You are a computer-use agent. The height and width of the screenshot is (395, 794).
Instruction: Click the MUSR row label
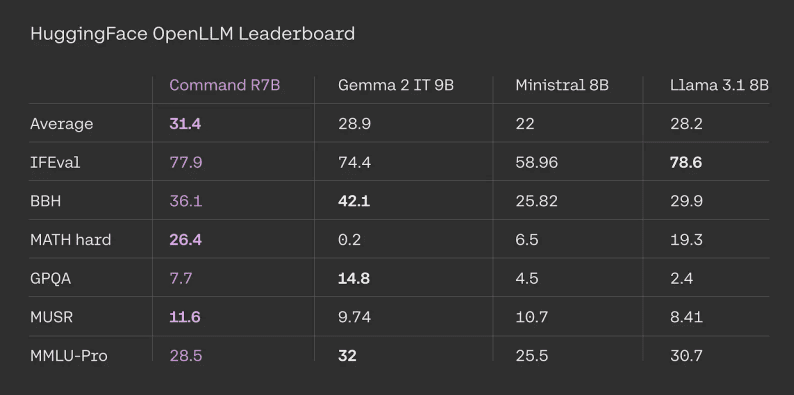(52, 317)
